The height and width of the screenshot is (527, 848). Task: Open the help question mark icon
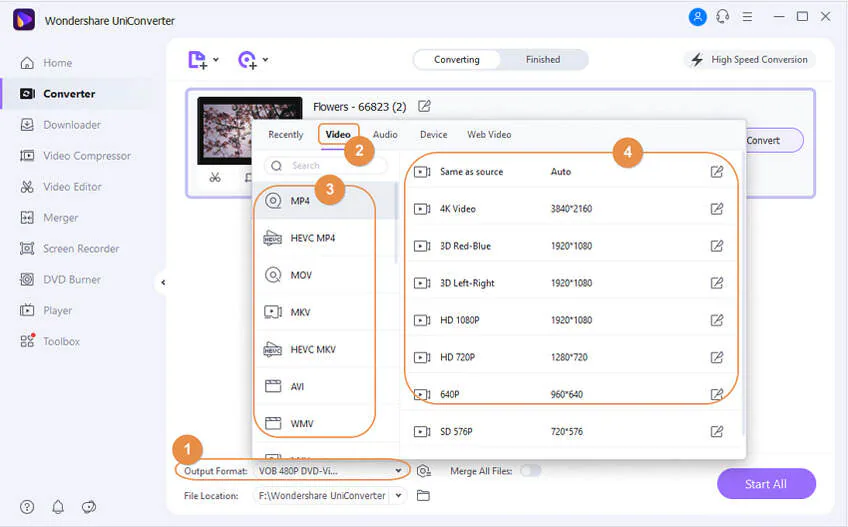27,507
